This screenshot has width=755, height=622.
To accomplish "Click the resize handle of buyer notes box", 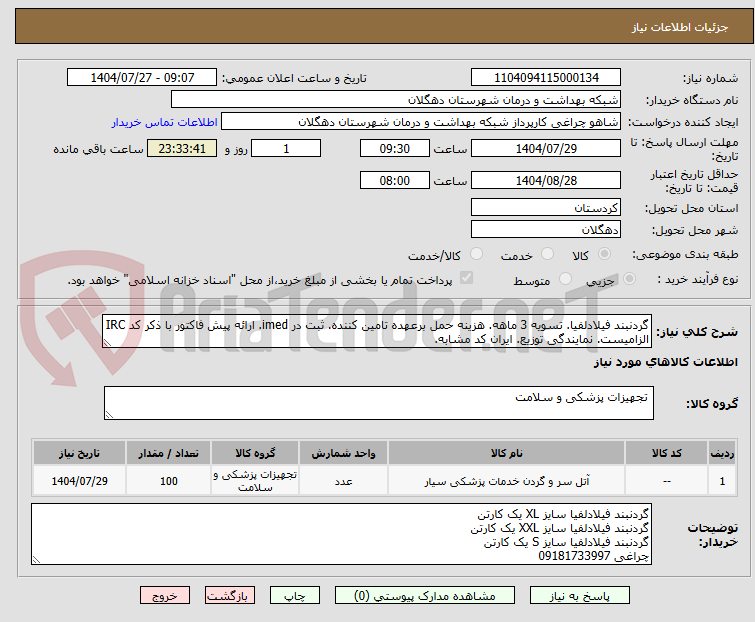I will (x=36, y=559).
